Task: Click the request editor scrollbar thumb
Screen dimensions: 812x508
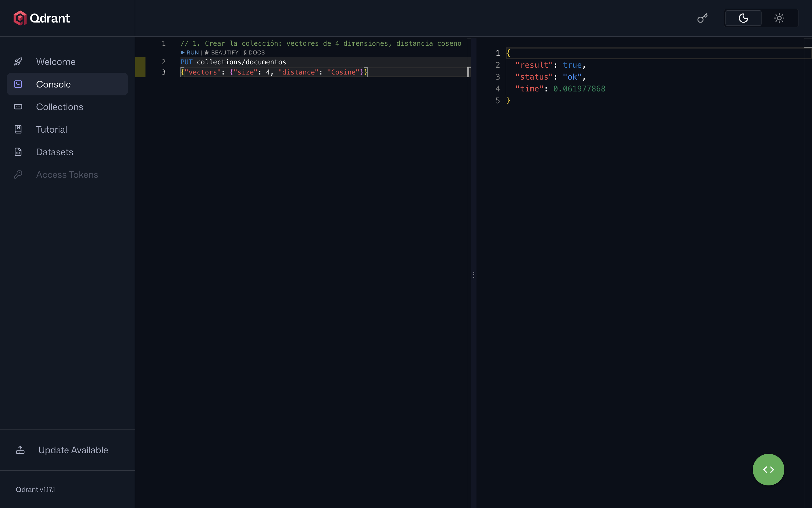Action: click(469, 72)
